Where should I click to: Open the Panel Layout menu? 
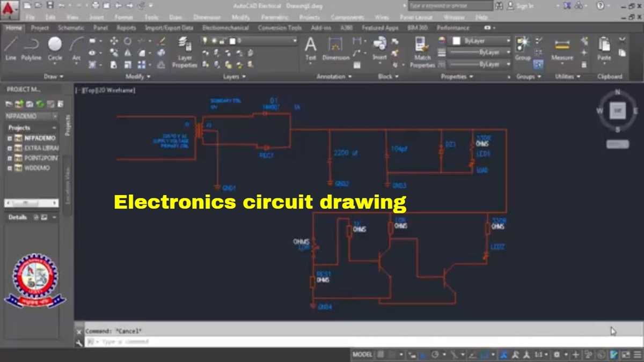(x=416, y=17)
